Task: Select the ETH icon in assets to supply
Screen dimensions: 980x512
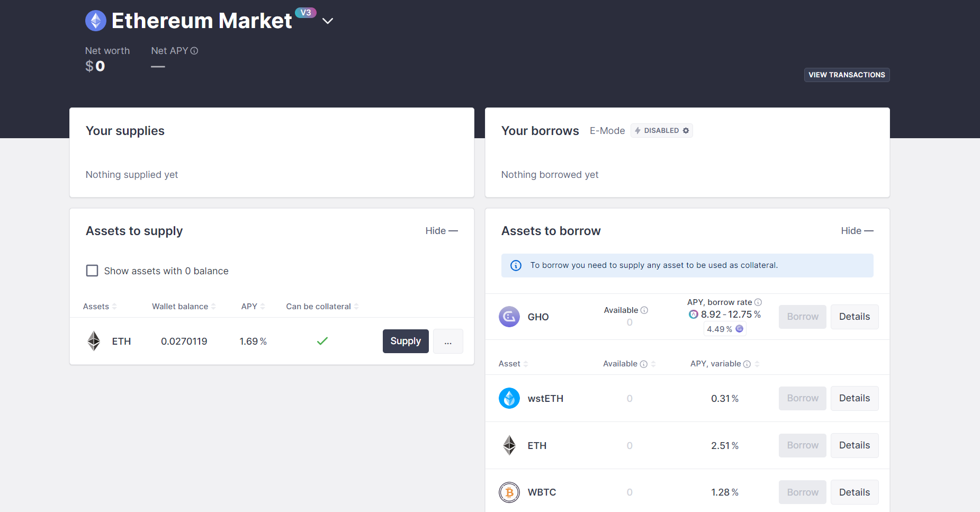Action: pos(94,341)
